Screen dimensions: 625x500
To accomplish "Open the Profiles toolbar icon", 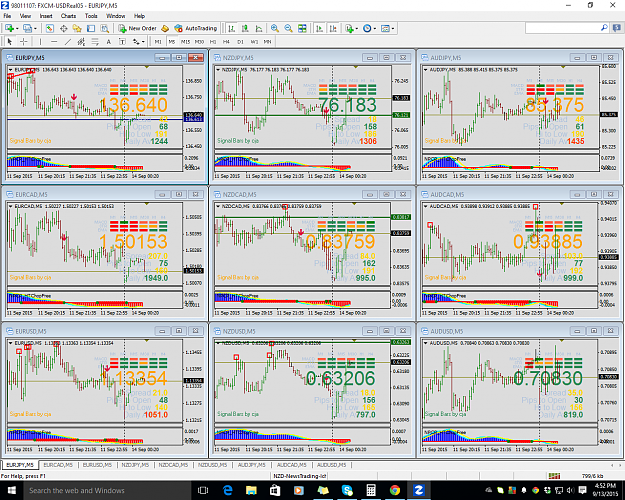I will [27, 28].
